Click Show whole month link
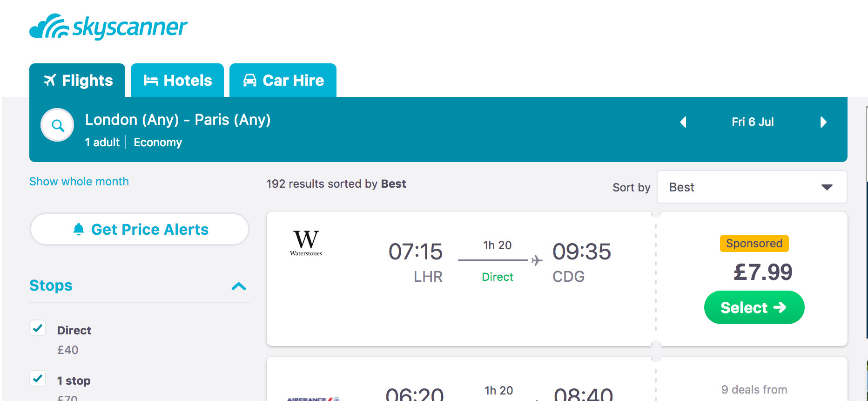The image size is (868, 401). [x=79, y=182]
